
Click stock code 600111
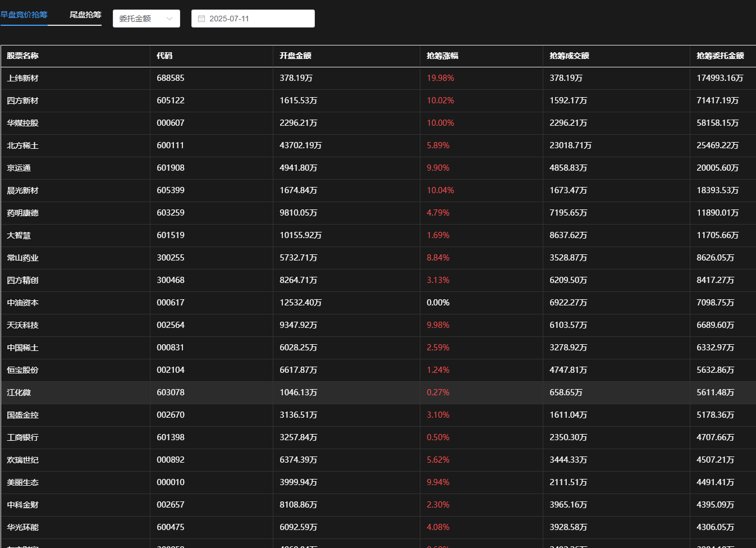171,145
